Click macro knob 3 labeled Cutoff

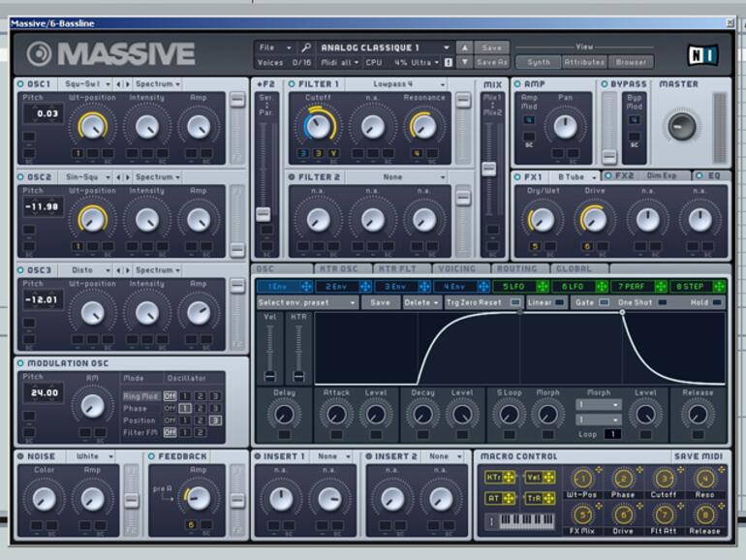[x=665, y=478]
